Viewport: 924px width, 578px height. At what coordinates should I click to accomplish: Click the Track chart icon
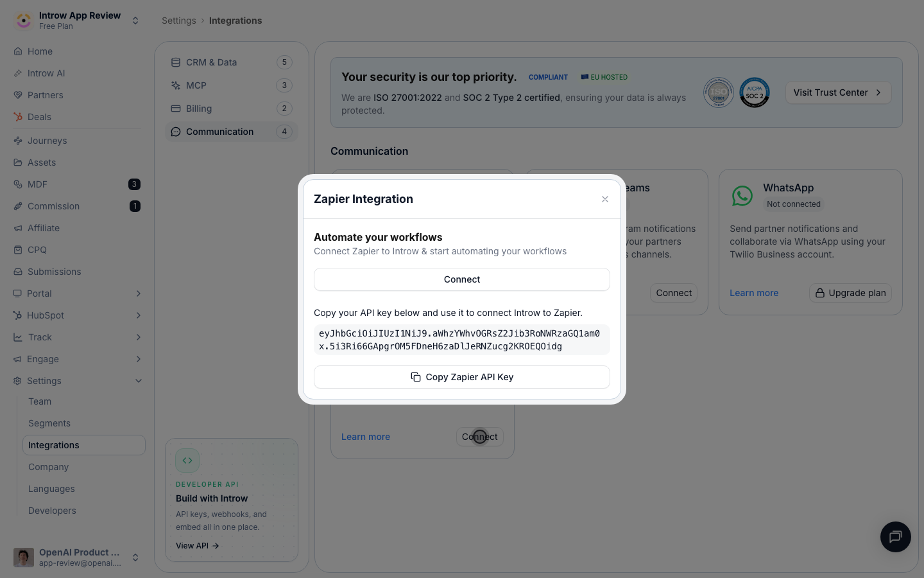pos(18,337)
